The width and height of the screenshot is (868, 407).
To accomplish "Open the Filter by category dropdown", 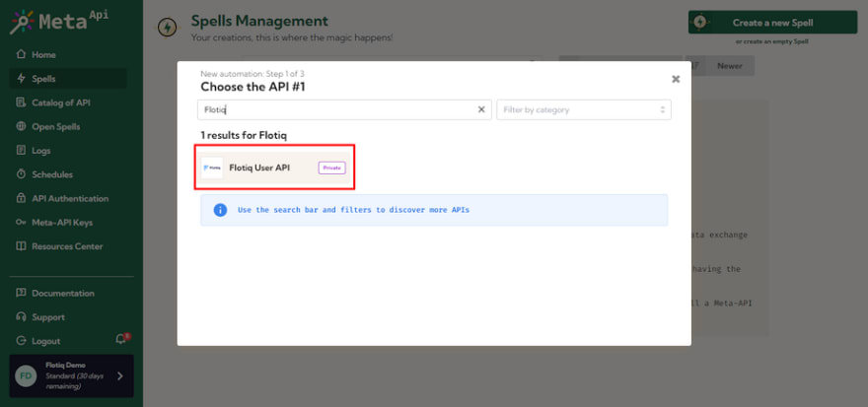I will [x=584, y=109].
